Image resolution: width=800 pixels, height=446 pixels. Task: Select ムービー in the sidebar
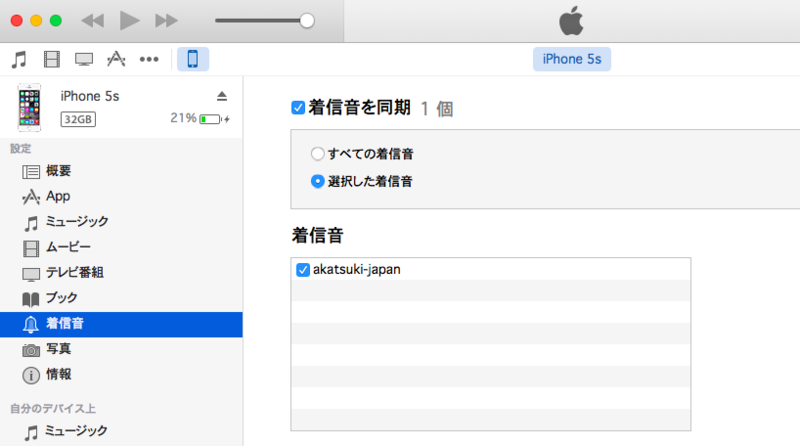click(121, 247)
